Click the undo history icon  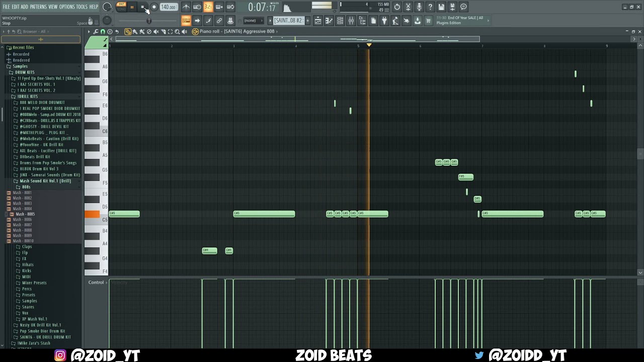pyautogui.click(x=397, y=7)
